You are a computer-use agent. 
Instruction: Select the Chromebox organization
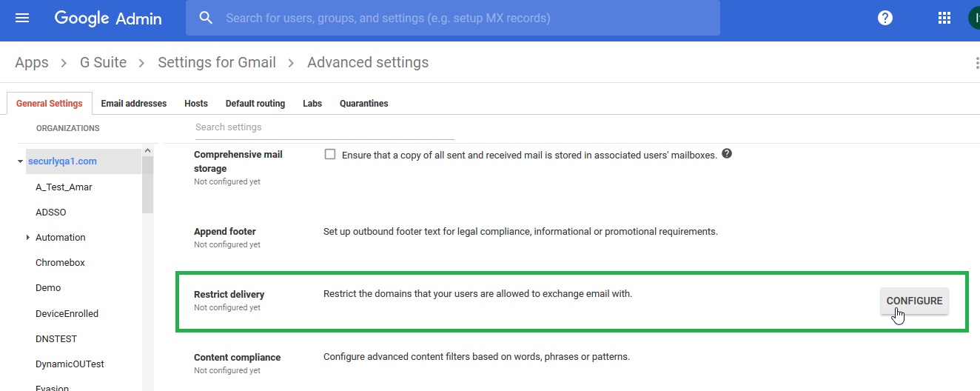tap(60, 263)
